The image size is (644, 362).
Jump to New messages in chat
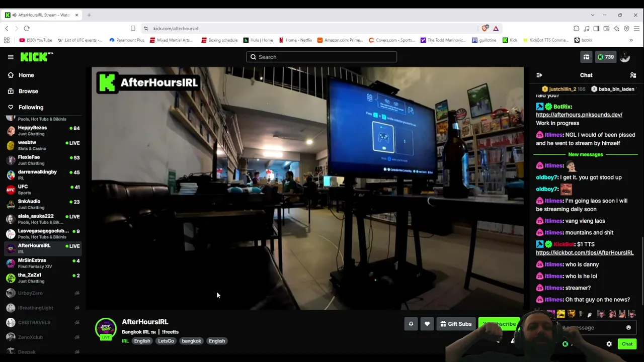585,154
